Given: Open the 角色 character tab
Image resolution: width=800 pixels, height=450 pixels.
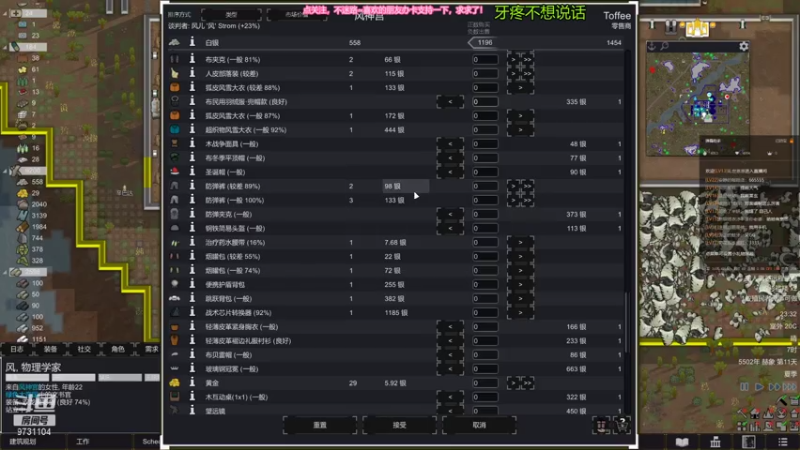Looking at the screenshot, I should point(117,349).
